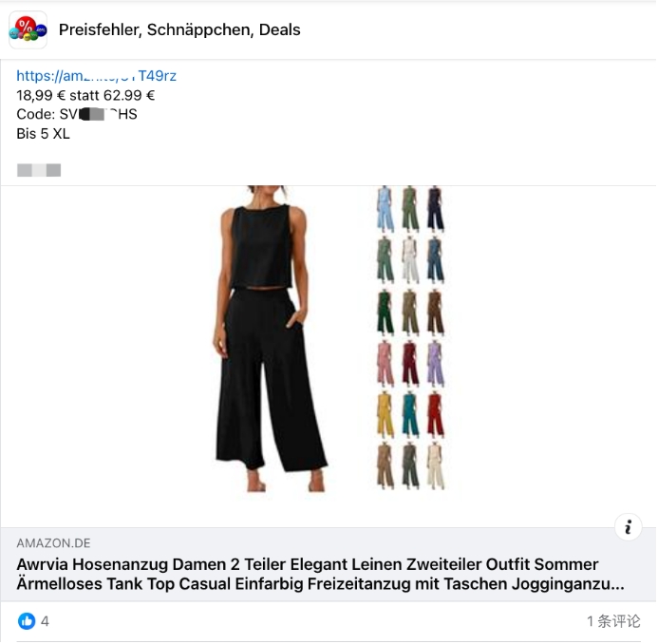The width and height of the screenshot is (658, 644).
Task: Click the main black two-piece outfit image
Action: click(269, 338)
